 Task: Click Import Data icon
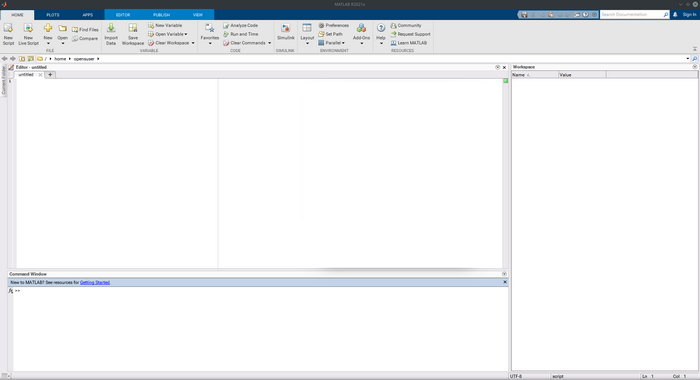(x=111, y=34)
